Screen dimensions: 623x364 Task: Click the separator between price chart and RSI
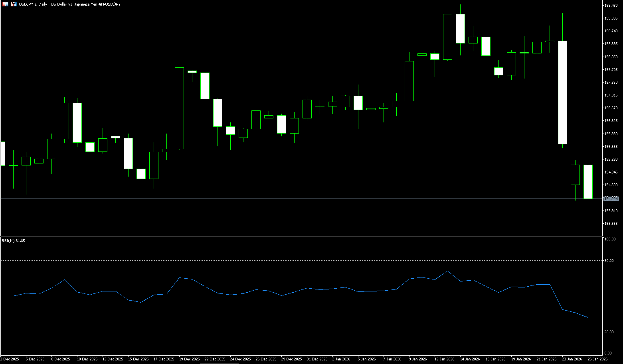point(299,237)
